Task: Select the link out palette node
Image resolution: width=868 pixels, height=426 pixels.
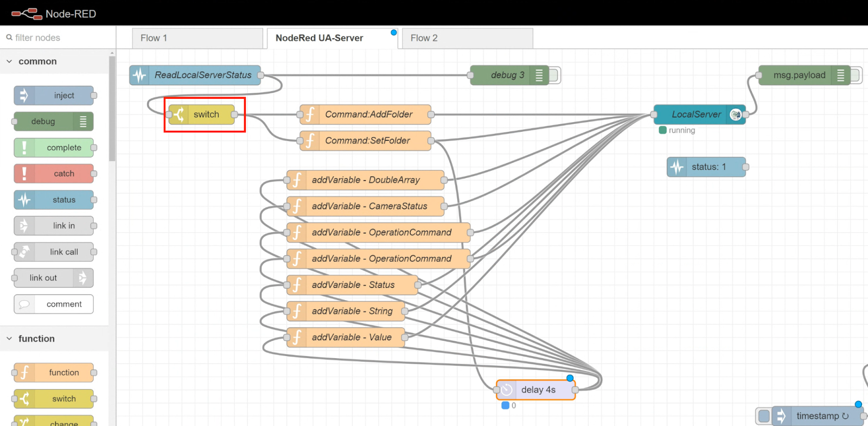Action: pyautogui.click(x=54, y=278)
